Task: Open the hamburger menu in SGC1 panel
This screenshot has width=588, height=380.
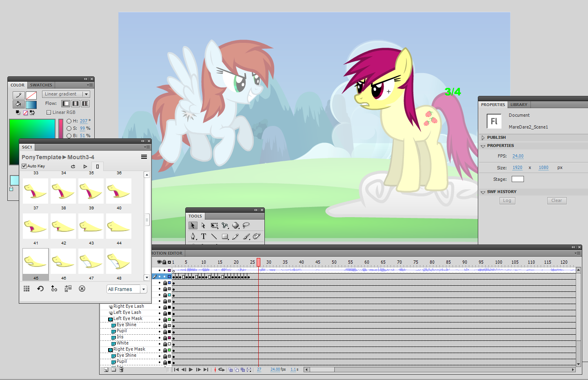Action: (x=144, y=157)
